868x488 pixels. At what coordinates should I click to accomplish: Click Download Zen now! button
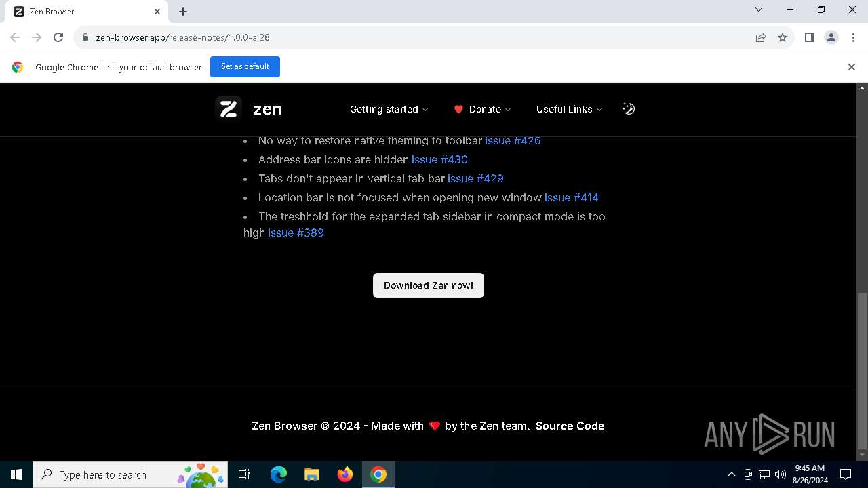(429, 285)
